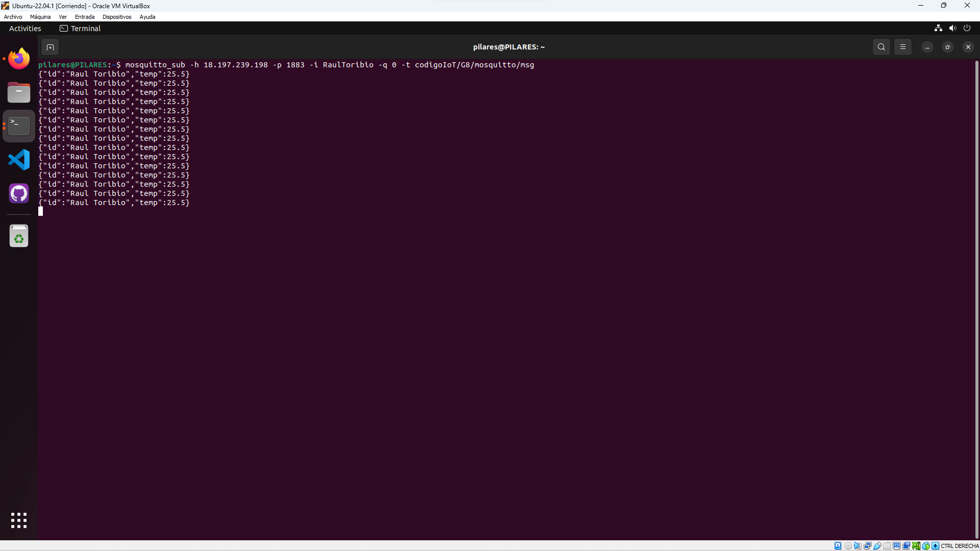
Task: Open GitHub Desktop from the dock
Action: click(x=19, y=193)
